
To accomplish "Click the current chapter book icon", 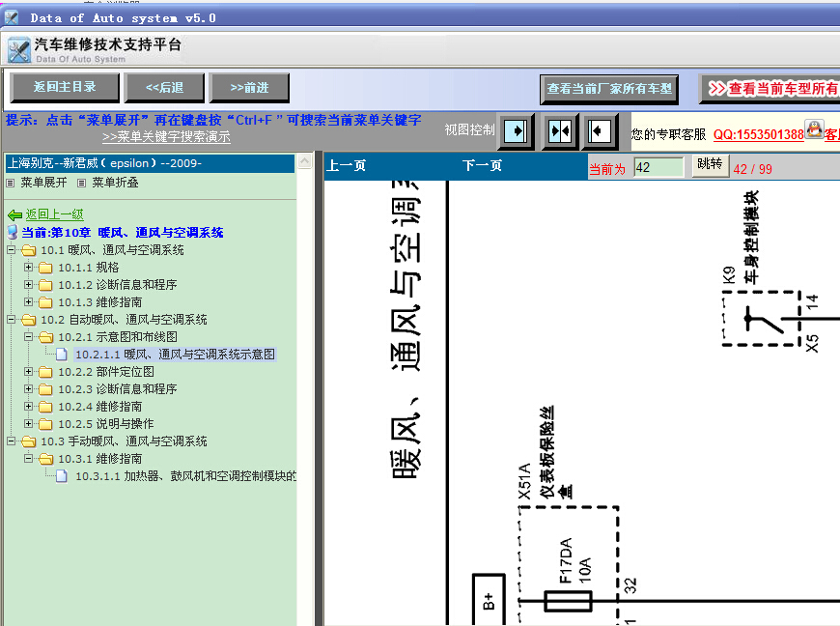I will pos(13,232).
